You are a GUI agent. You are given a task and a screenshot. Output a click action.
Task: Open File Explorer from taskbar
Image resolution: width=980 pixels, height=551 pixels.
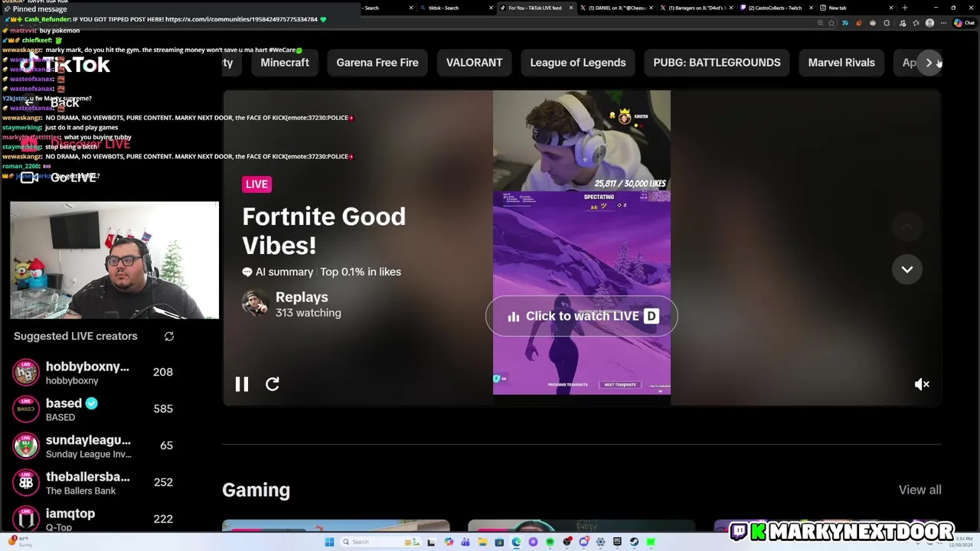point(483,542)
